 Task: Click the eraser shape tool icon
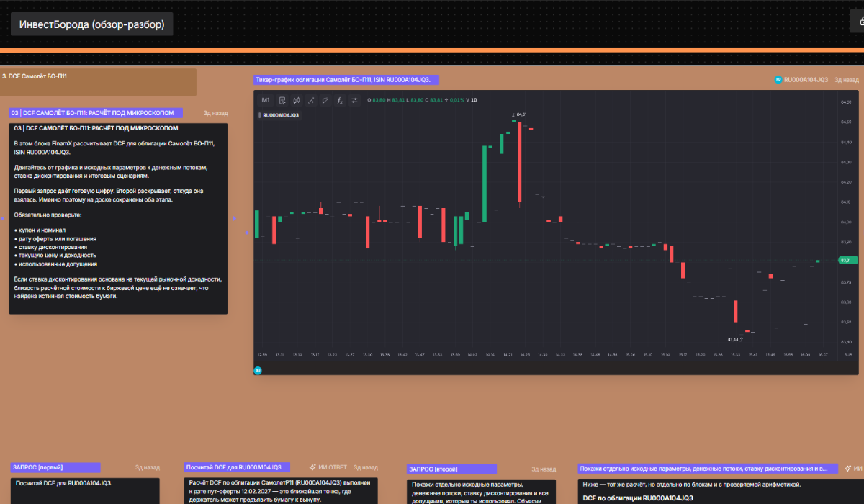(325, 100)
